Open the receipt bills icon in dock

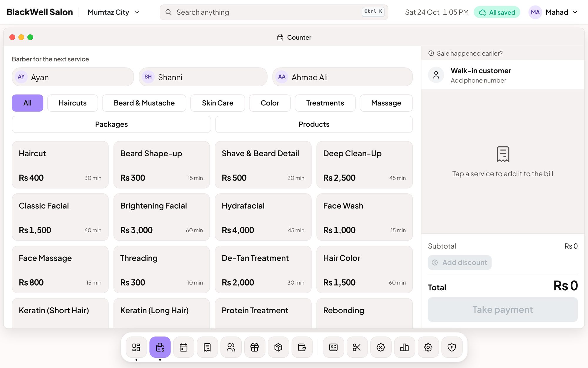(207, 347)
